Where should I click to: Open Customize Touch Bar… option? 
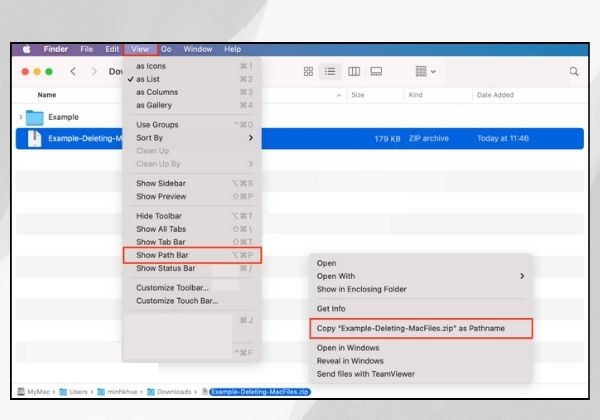pyautogui.click(x=192, y=301)
